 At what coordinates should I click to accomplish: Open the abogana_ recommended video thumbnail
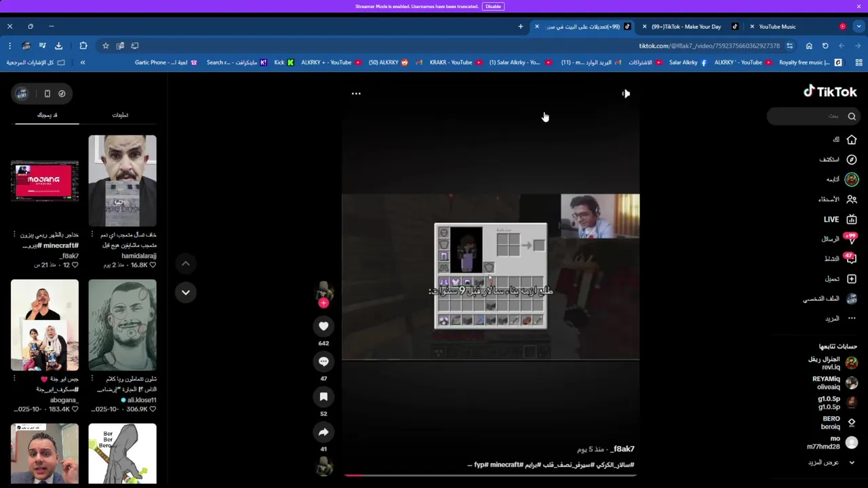pyautogui.click(x=45, y=325)
